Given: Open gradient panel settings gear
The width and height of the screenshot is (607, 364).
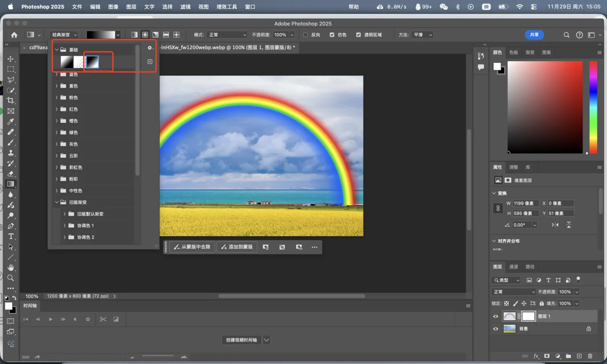Looking at the screenshot, I should [150, 48].
